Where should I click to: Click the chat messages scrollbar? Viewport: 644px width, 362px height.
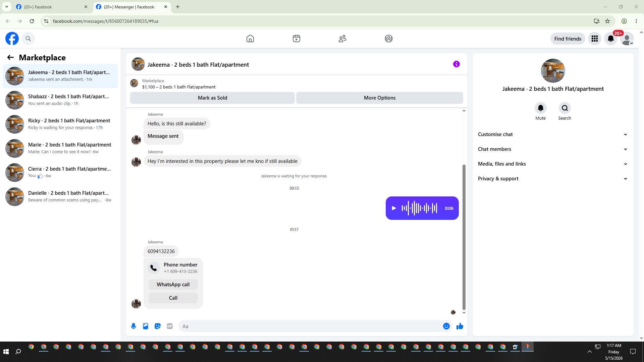point(464,237)
